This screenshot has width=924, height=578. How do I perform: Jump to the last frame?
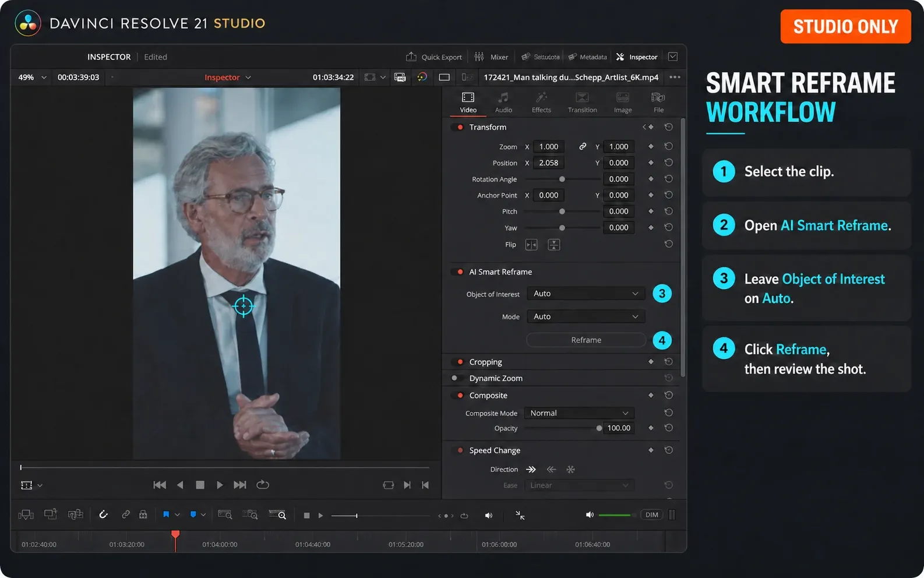coord(240,485)
